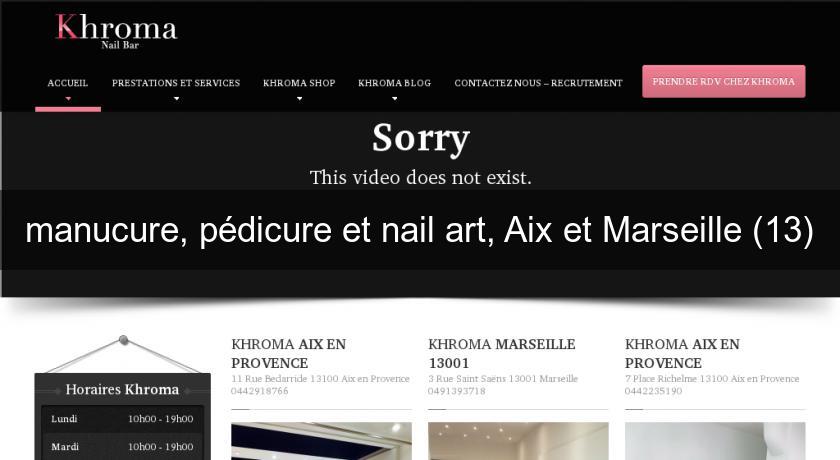The image size is (840, 460).
Task: Open the Khroma Marseille 13001 heading
Action: [x=501, y=353]
